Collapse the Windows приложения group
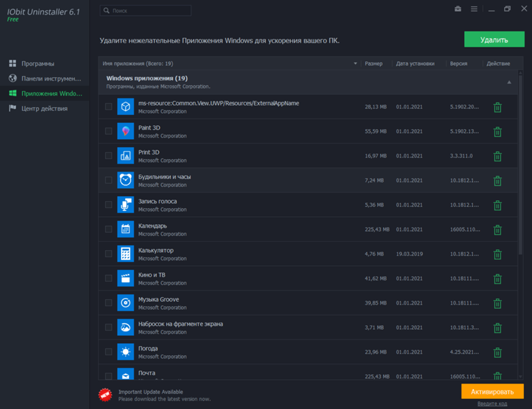532x409 pixels. 509,82
